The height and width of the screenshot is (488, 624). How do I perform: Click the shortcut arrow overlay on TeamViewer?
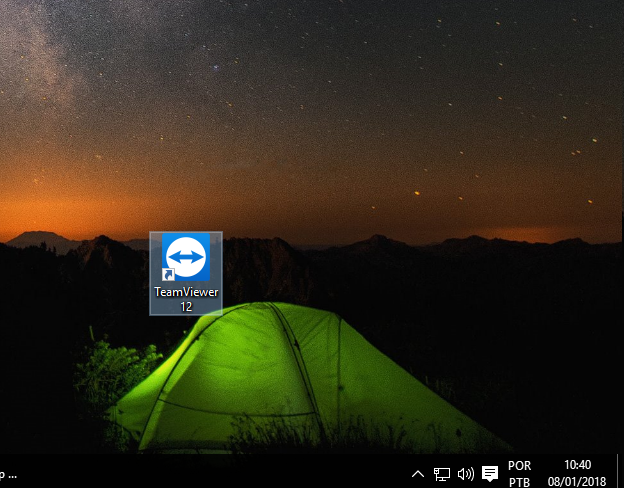point(169,273)
